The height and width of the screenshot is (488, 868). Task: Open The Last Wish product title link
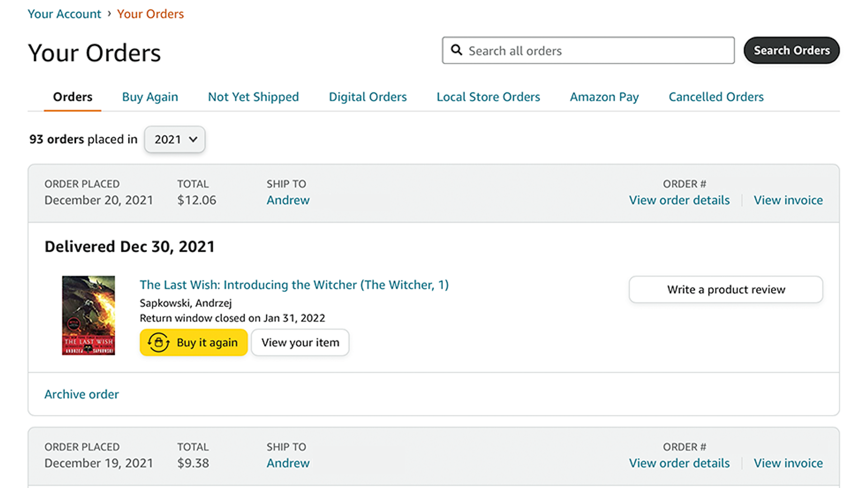294,285
